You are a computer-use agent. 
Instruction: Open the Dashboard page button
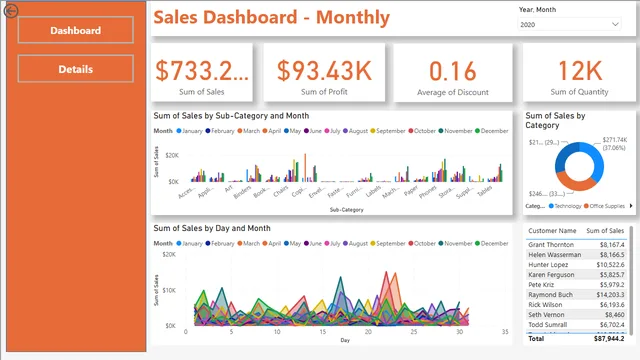76,30
